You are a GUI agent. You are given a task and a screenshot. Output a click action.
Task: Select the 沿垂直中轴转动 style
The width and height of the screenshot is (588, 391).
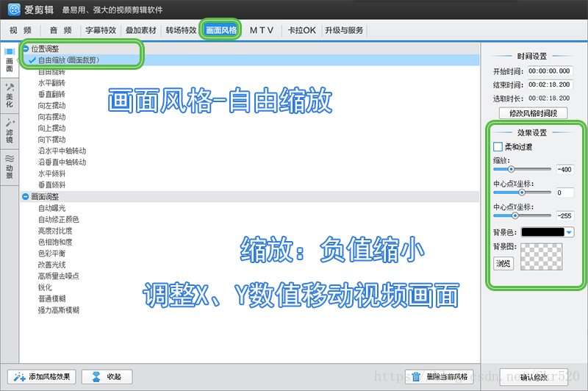[x=62, y=162]
